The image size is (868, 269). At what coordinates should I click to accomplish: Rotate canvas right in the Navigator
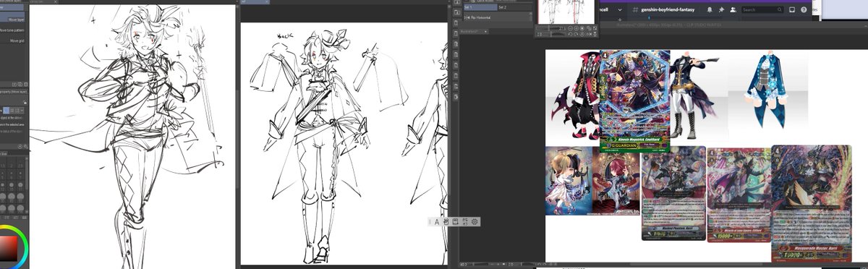576,34
